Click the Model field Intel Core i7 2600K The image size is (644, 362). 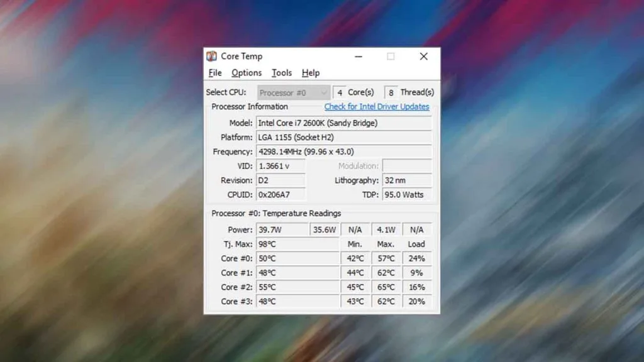344,123
